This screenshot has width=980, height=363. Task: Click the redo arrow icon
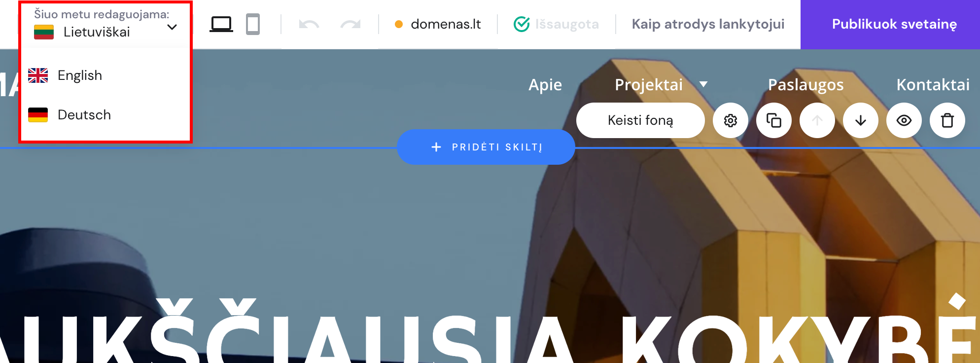[350, 24]
